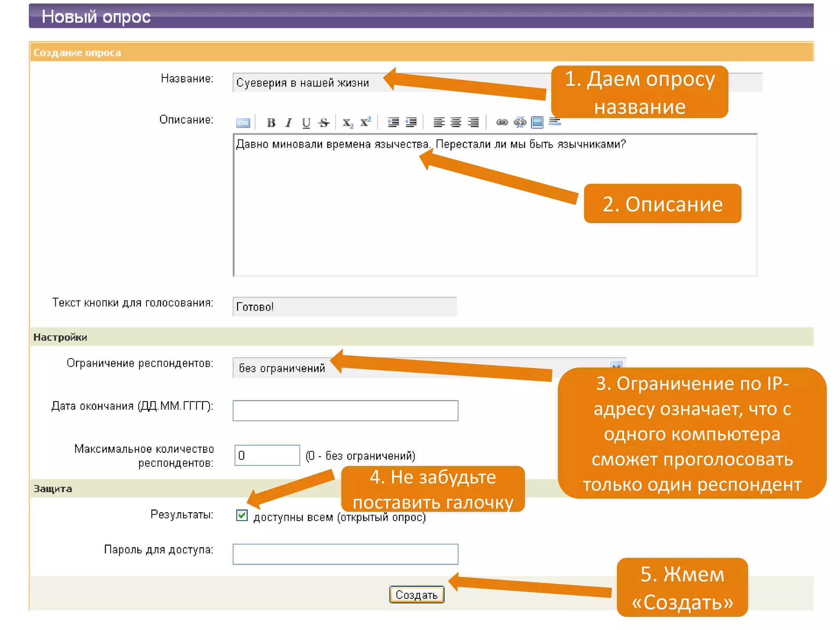Remove link with the unlink icon
Viewport: 840px width, 630px height.
tap(520, 122)
